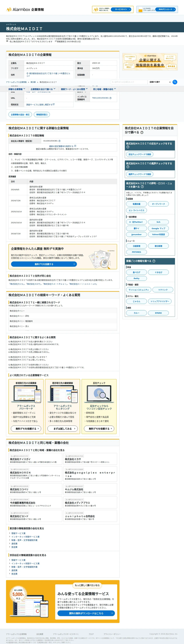Screen dimensions: 184x644
Task: Click the マンションコミュニティ button
Action: coord(139,290)
